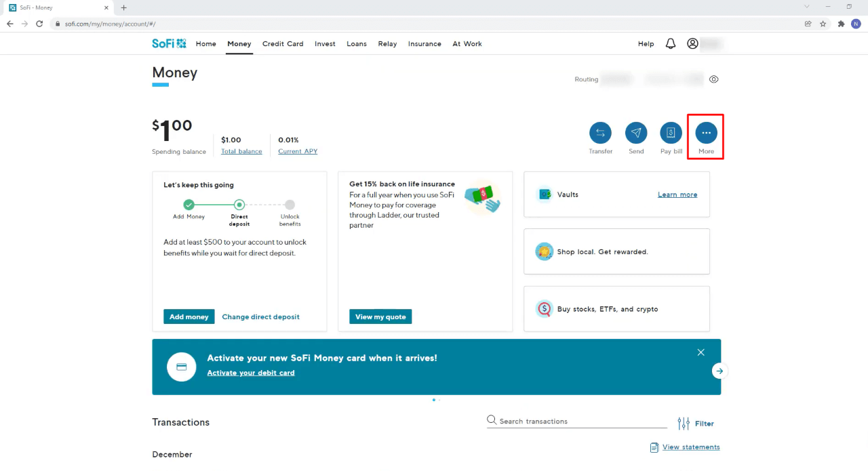Click the View my quote button

click(x=380, y=316)
